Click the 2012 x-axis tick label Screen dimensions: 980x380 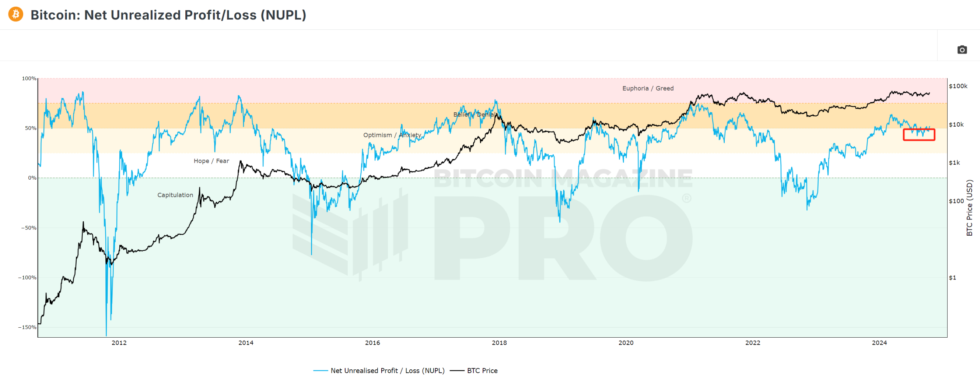pos(119,343)
